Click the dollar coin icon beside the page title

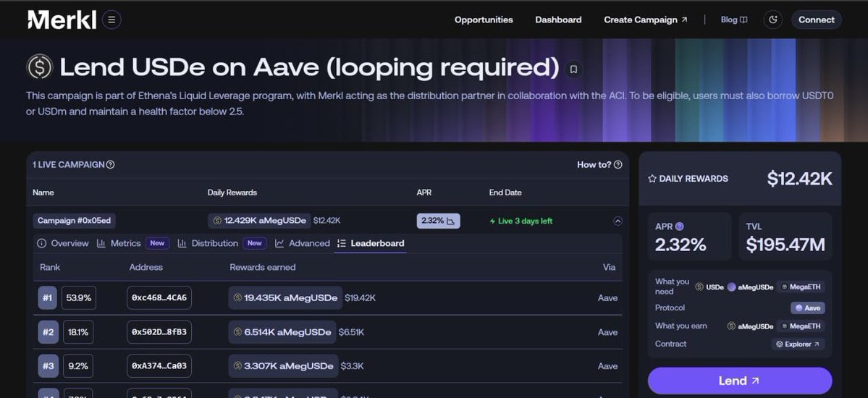pos(39,67)
